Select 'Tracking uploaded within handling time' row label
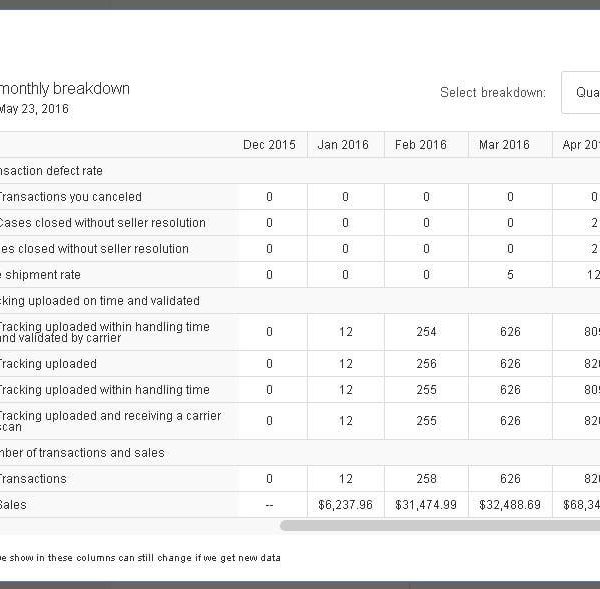 point(104,390)
